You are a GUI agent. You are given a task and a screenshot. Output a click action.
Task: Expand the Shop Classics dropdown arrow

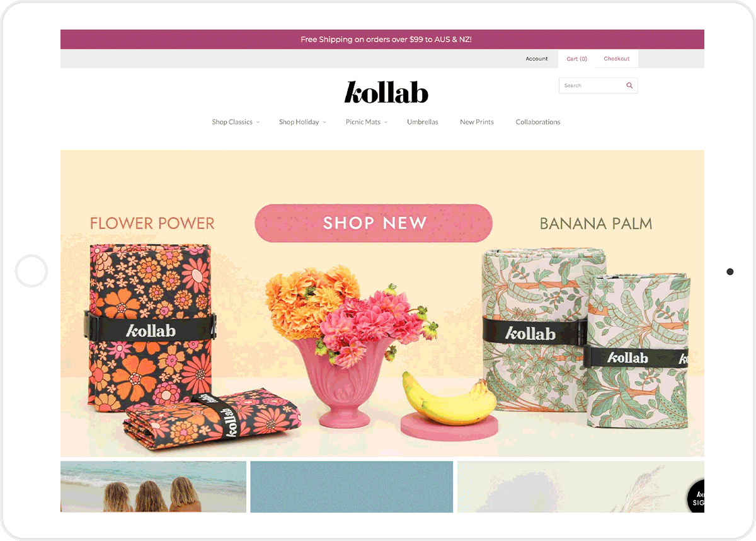point(258,122)
